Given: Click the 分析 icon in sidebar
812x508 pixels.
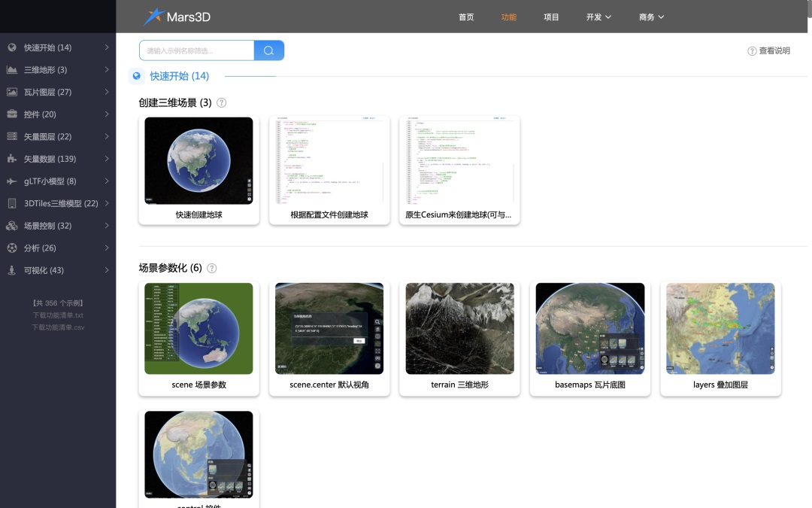Looking at the screenshot, I should pyautogui.click(x=12, y=248).
